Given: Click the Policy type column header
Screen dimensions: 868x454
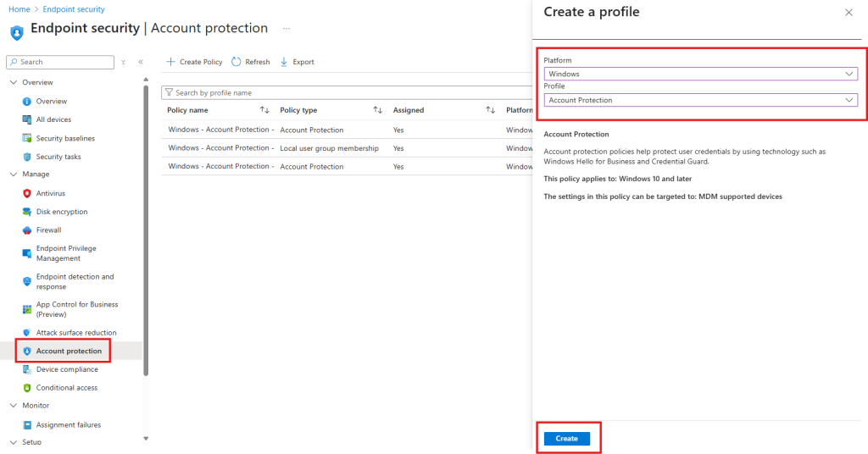Looking at the screenshot, I should (x=298, y=110).
